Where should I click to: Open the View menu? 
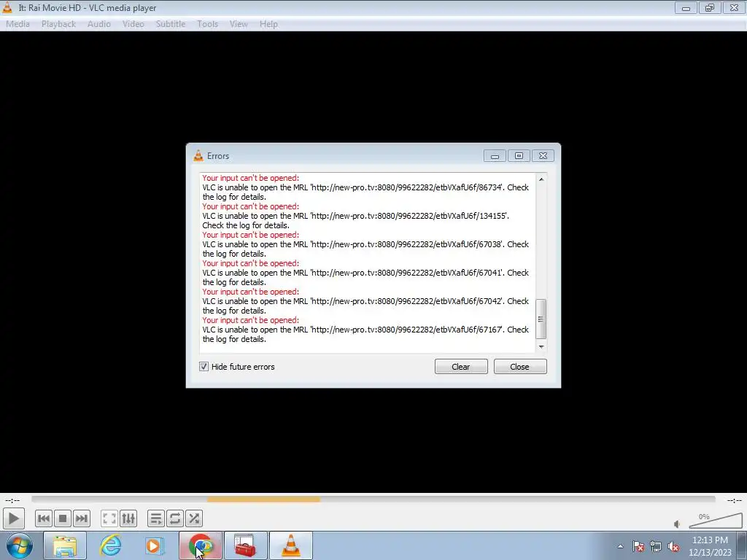pos(239,24)
